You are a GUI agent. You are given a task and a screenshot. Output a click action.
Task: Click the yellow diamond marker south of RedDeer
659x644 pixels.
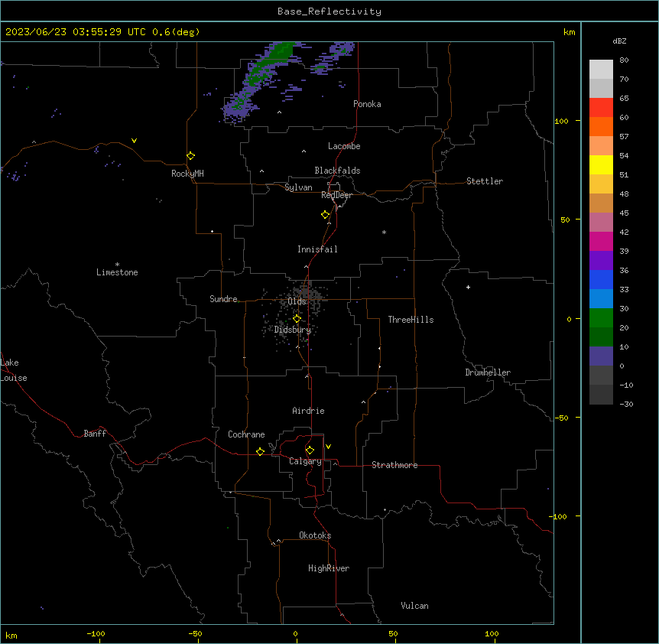click(x=326, y=215)
